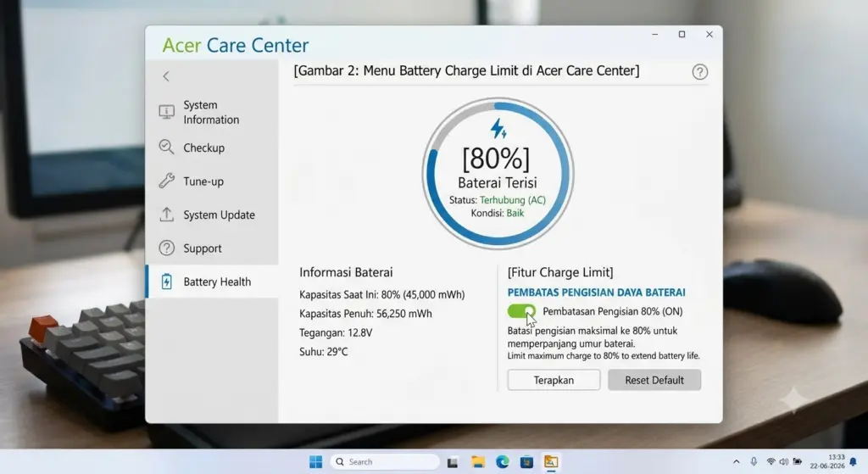Click the 'Tegangan: 12.8V' line
The width and height of the screenshot is (868, 474).
pos(336,332)
